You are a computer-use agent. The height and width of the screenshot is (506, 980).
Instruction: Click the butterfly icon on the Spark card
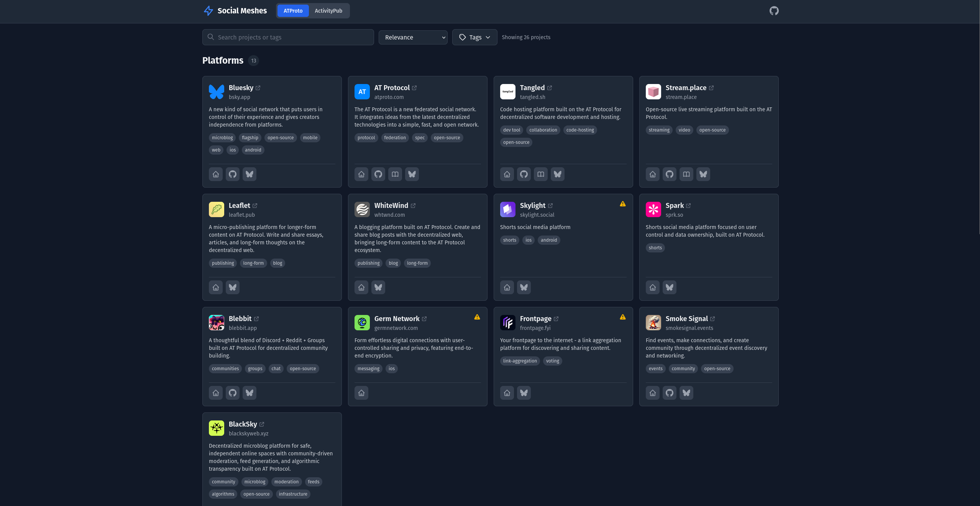click(x=669, y=287)
